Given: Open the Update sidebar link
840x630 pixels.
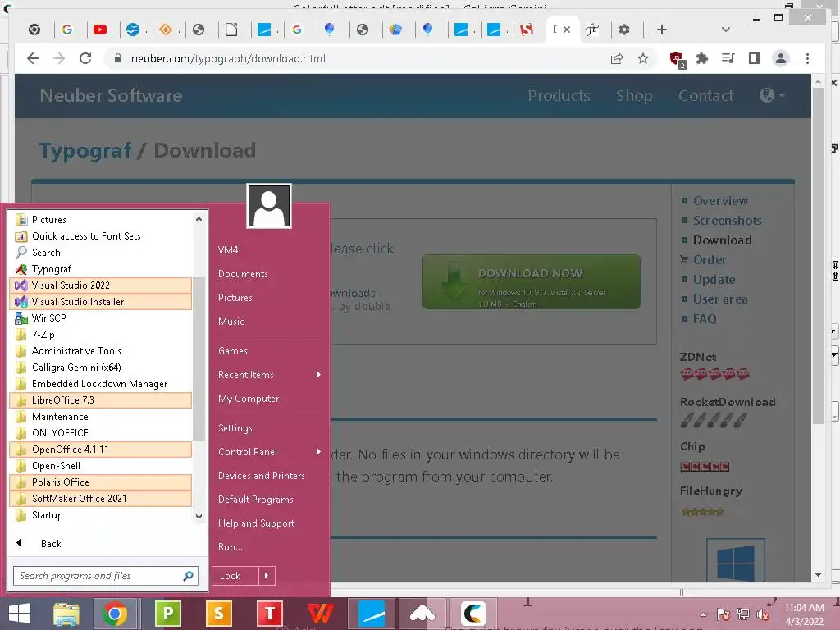Looking at the screenshot, I should point(714,280).
